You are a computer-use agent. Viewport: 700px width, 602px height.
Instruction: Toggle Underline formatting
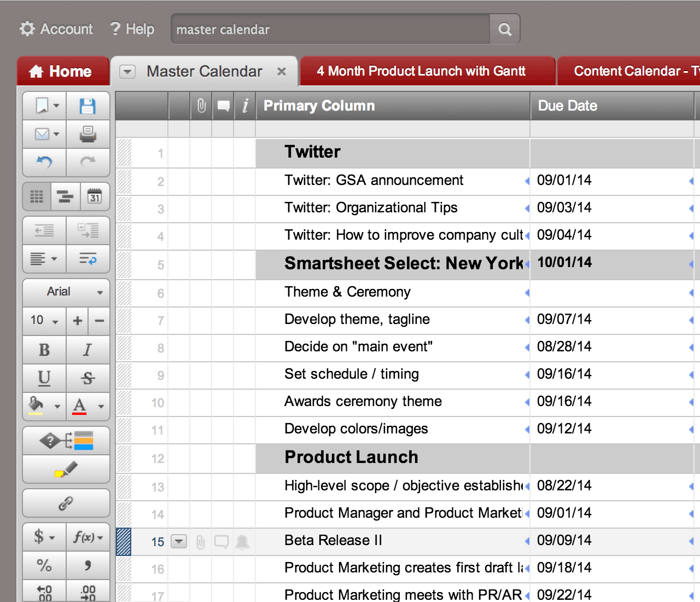pyautogui.click(x=44, y=378)
